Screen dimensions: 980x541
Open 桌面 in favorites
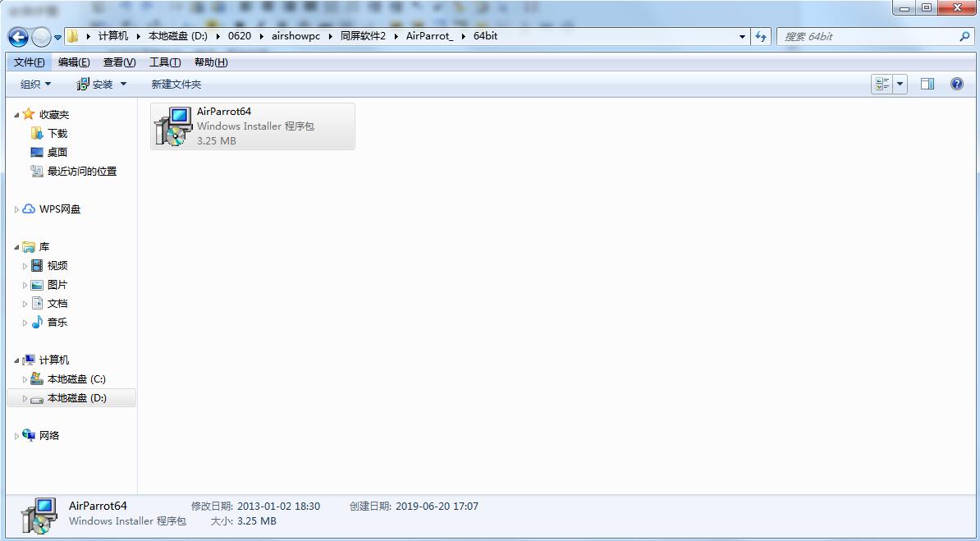57,152
